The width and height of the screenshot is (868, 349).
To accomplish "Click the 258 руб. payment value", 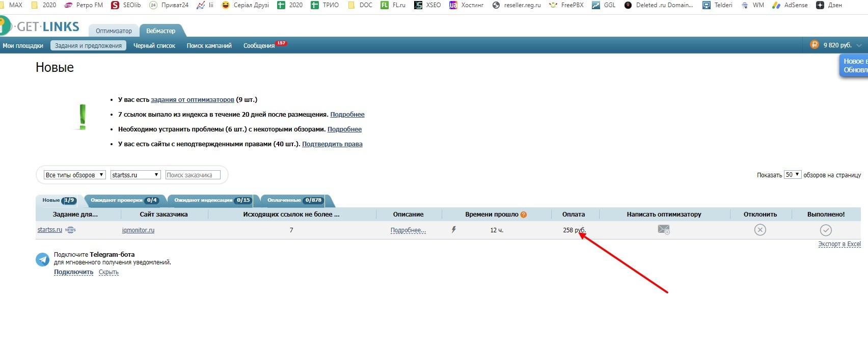I will 574,230.
